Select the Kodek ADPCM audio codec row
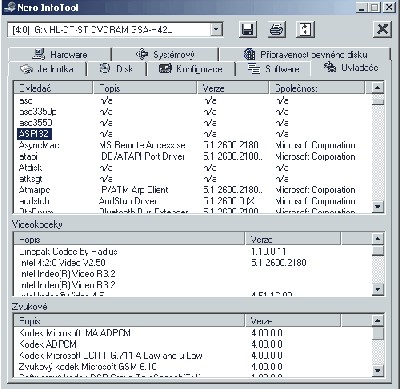Viewport: 400px width, 389px height. [x=193, y=344]
